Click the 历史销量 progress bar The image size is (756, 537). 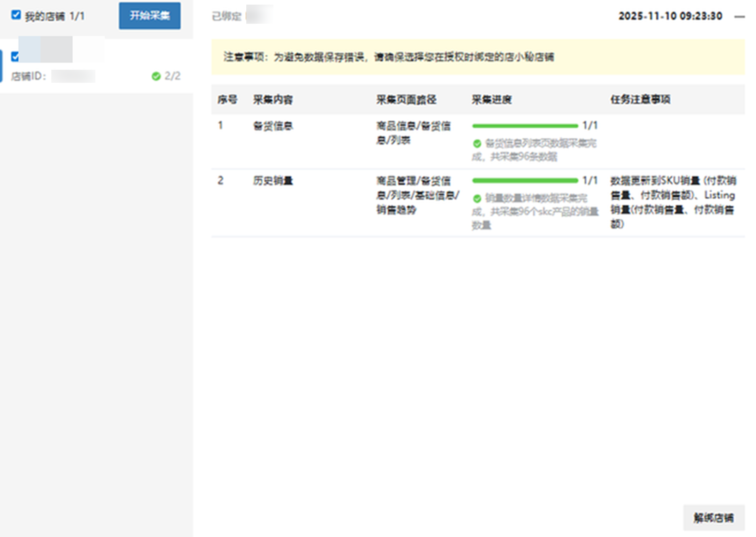point(525,181)
